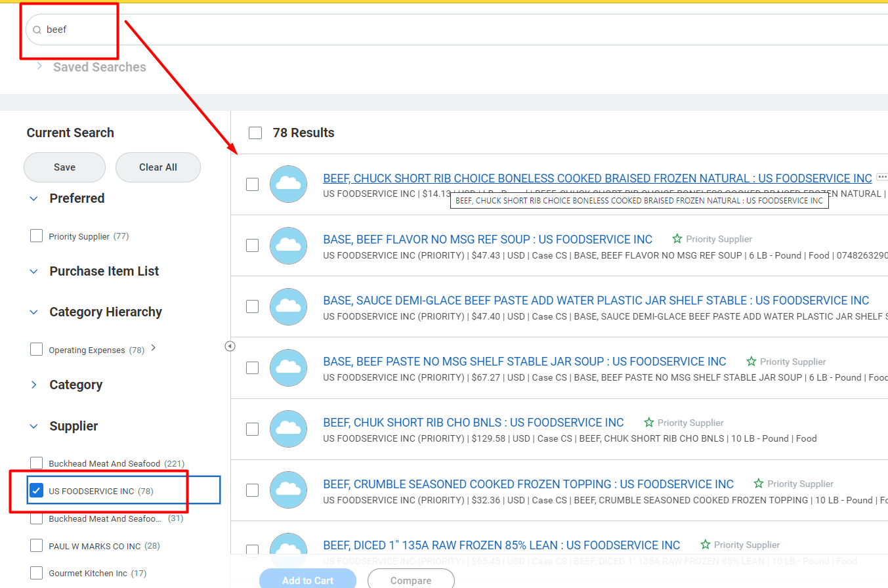Collapse the Purchase Item List section
This screenshot has width=888, height=588.
coord(34,271)
